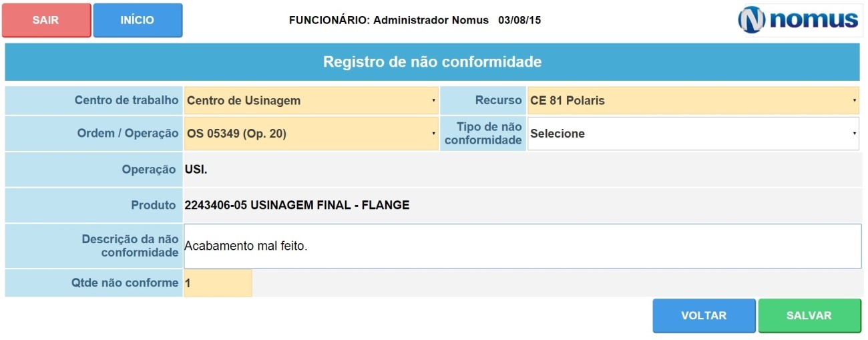
Task: Expand the Ordem / Operação dropdown
Action: (311, 134)
